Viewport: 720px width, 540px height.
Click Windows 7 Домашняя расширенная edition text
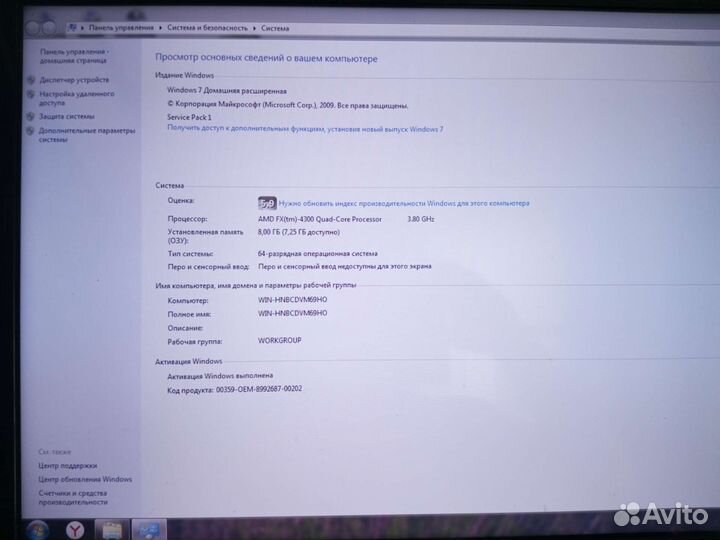(x=227, y=90)
